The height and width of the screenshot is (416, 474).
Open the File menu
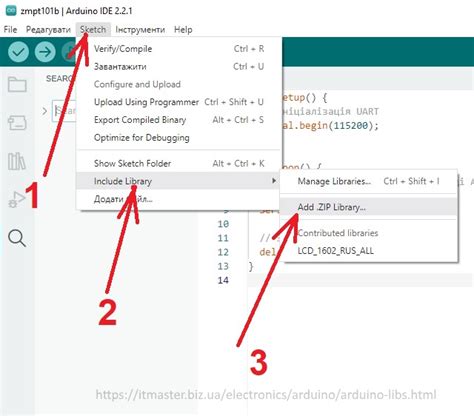point(10,30)
